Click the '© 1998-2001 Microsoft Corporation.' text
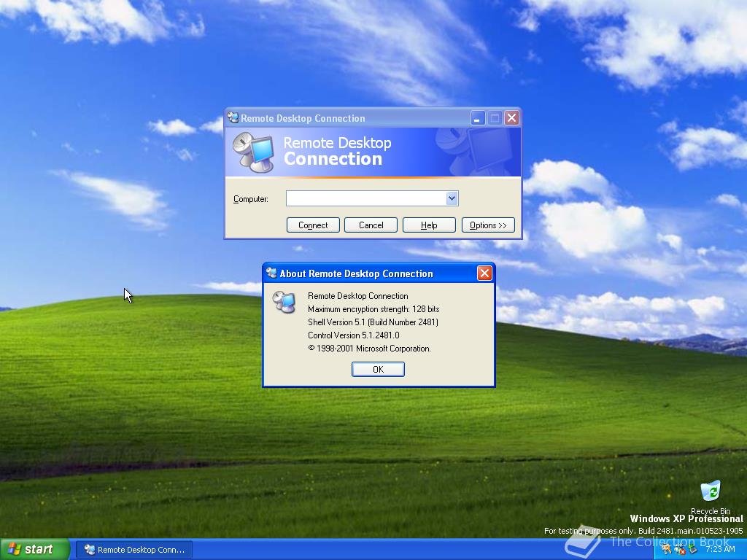The image size is (747, 560). (x=369, y=349)
